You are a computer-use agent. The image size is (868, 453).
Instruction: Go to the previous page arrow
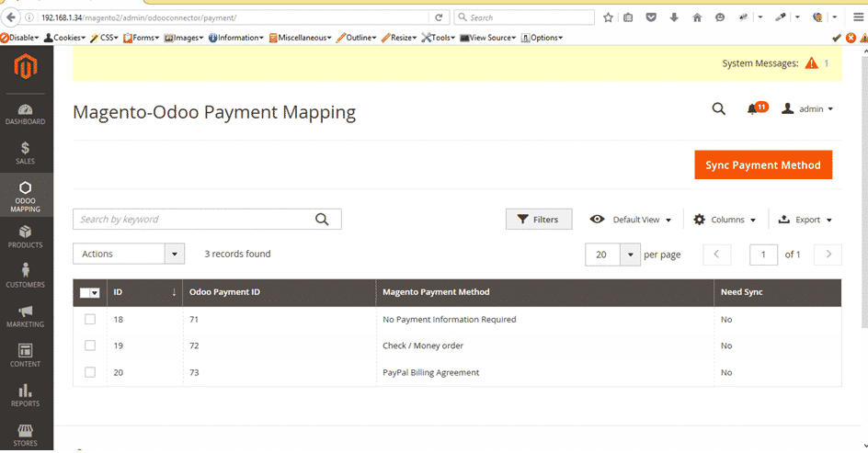coord(717,255)
